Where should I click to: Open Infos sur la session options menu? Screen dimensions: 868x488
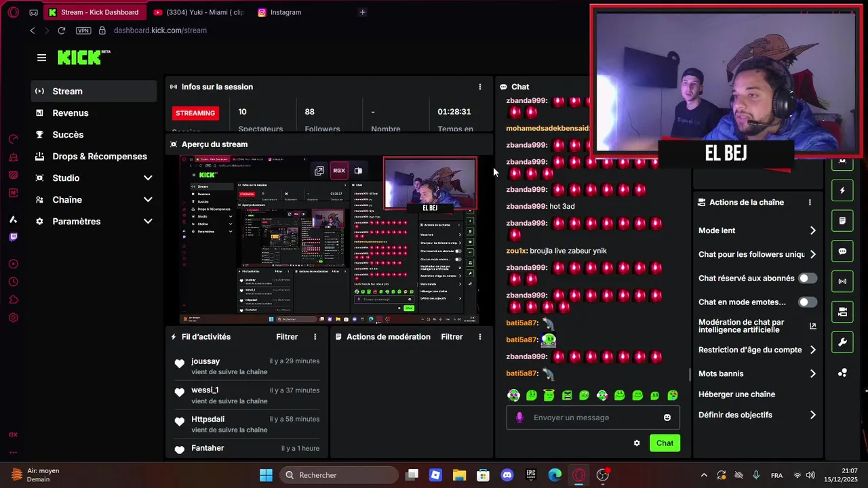click(x=480, y=87)
